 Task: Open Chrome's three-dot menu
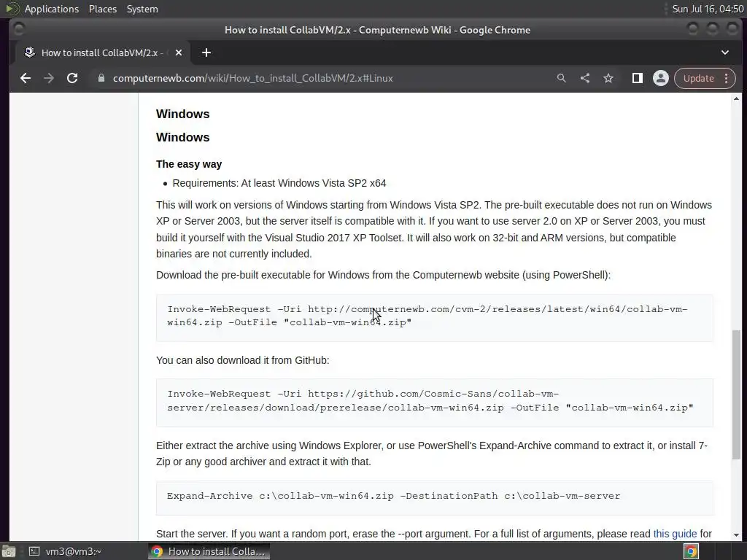(x=727, y=78)
